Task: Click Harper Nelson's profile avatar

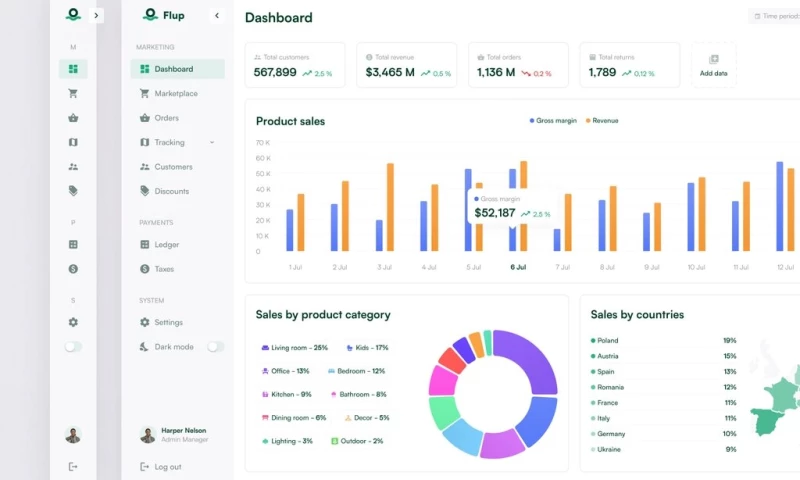Action: pos(148,435)
